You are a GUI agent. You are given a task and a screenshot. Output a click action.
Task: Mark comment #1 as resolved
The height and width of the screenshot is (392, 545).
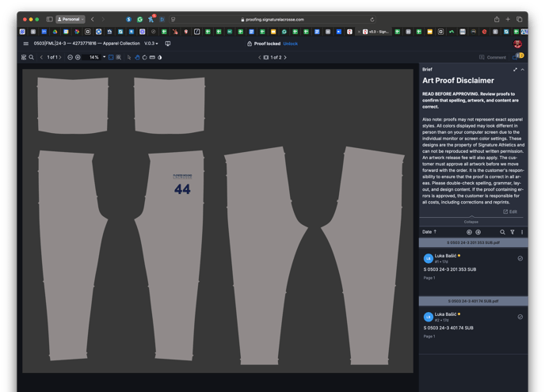click(x=520, y=258)
